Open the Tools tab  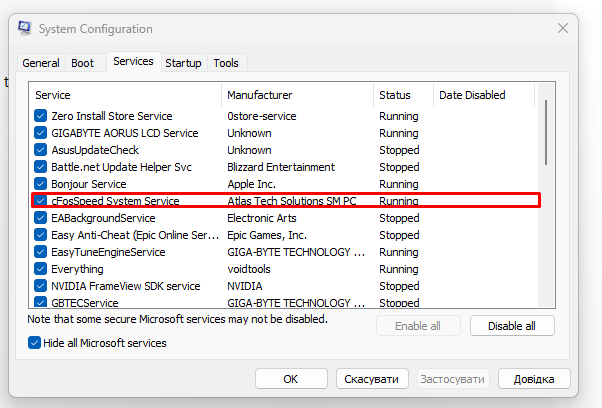coord(226,63)
